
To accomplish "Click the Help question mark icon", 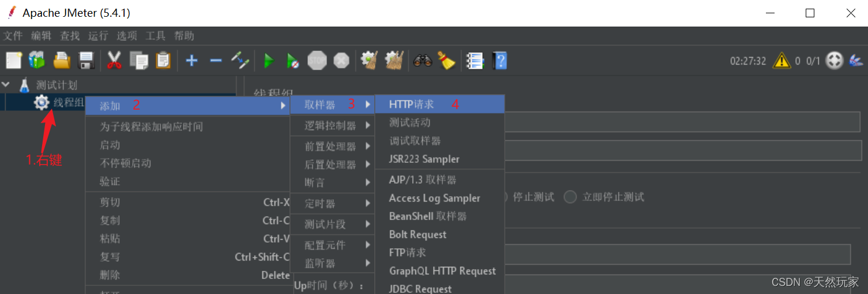I will tap(499, 60).
